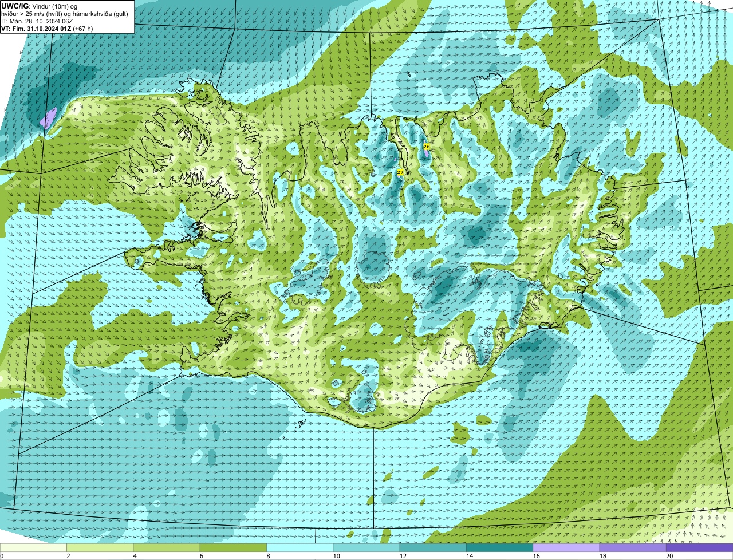Select the 18–20 m/s purple swatch
This screenshot has width=733, height=560.
pos(633,548)
